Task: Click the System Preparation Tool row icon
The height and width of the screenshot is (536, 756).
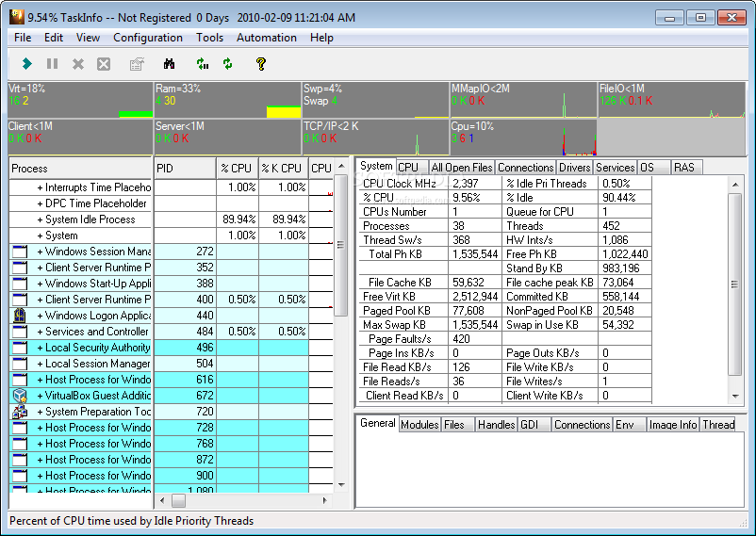Action: click(20, 412)
